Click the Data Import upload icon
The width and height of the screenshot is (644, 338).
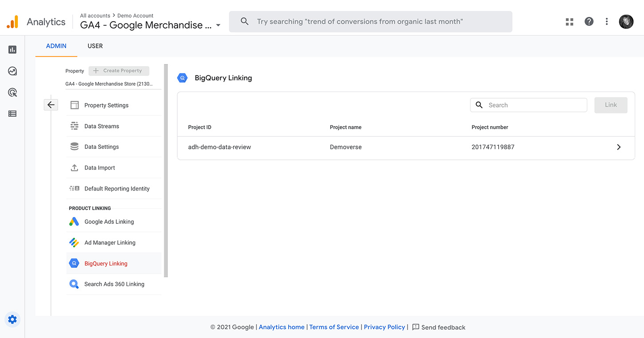point(75,168)
